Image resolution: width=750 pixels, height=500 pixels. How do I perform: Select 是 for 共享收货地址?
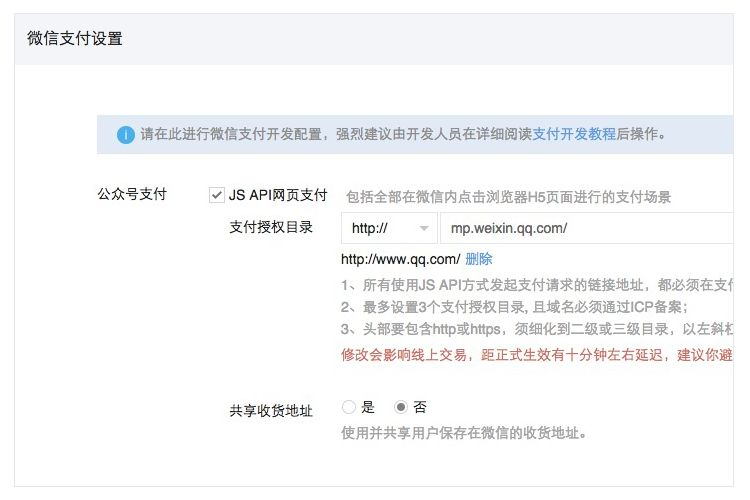point(349,407)
